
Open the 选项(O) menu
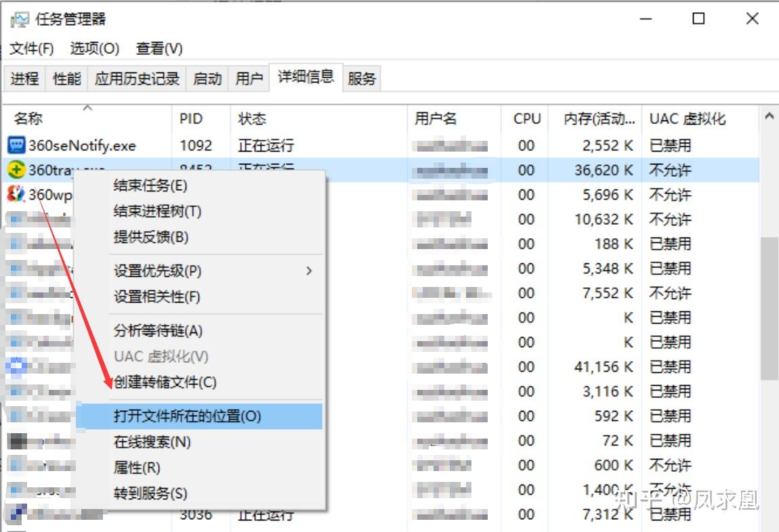[94, 48]
